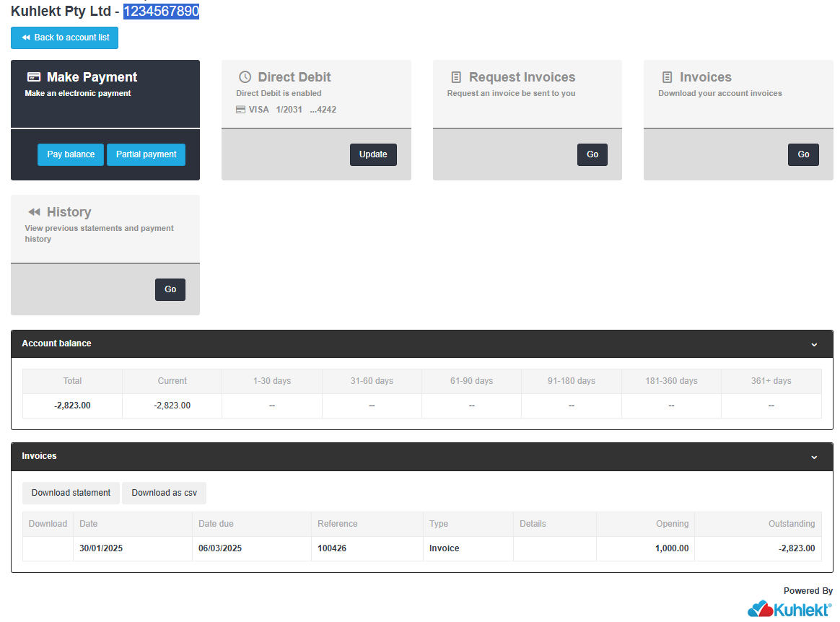The image size is (840, 622).
Task: Select the highlighted account number 1234567890
Action: coord(161,12)
